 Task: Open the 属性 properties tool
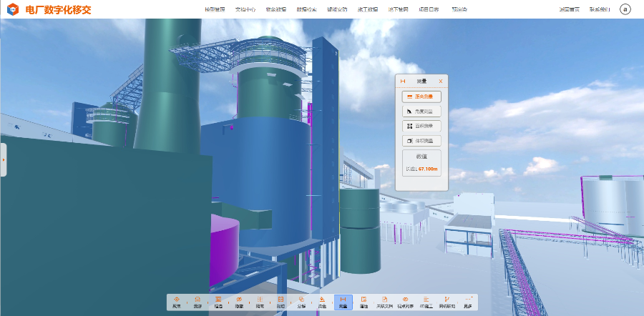click(x=364, y=302)
